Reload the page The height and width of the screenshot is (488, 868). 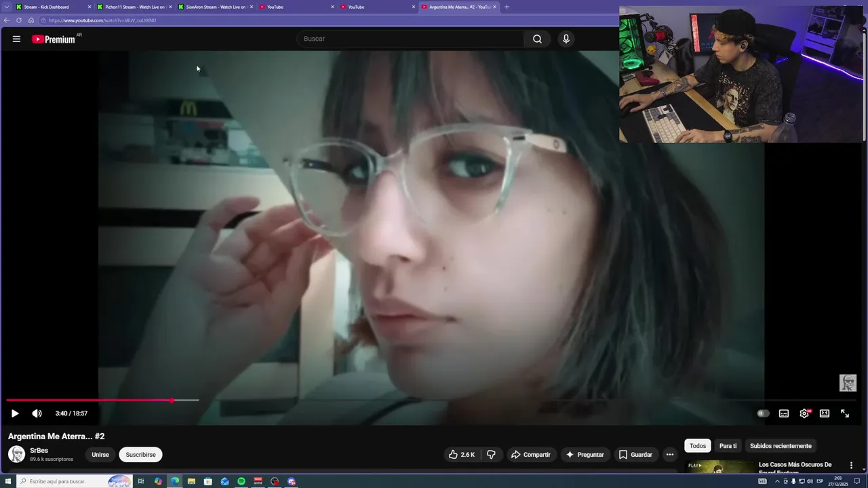(19, 20)
